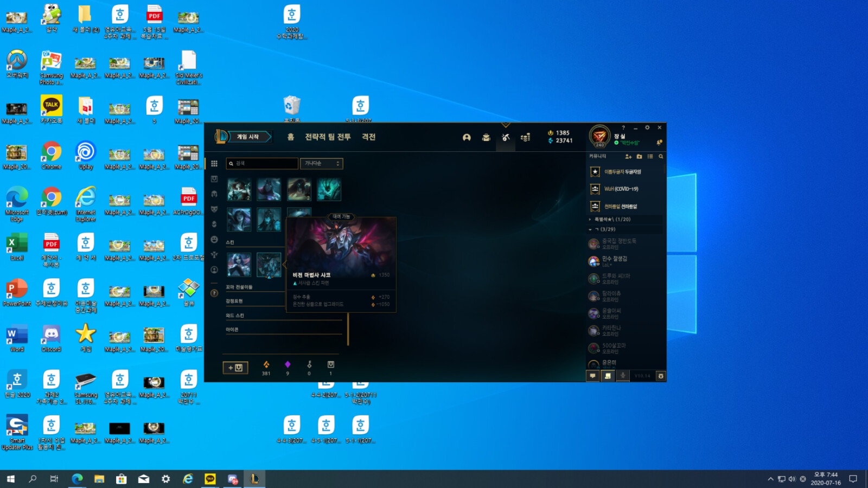Open the bug report icon
The height and width of the screenshot is (488, 868).
click(661, 376)
